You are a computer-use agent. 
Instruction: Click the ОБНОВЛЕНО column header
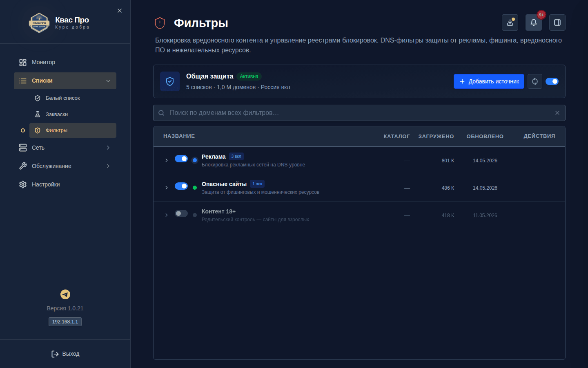click(x=485, y=137)
